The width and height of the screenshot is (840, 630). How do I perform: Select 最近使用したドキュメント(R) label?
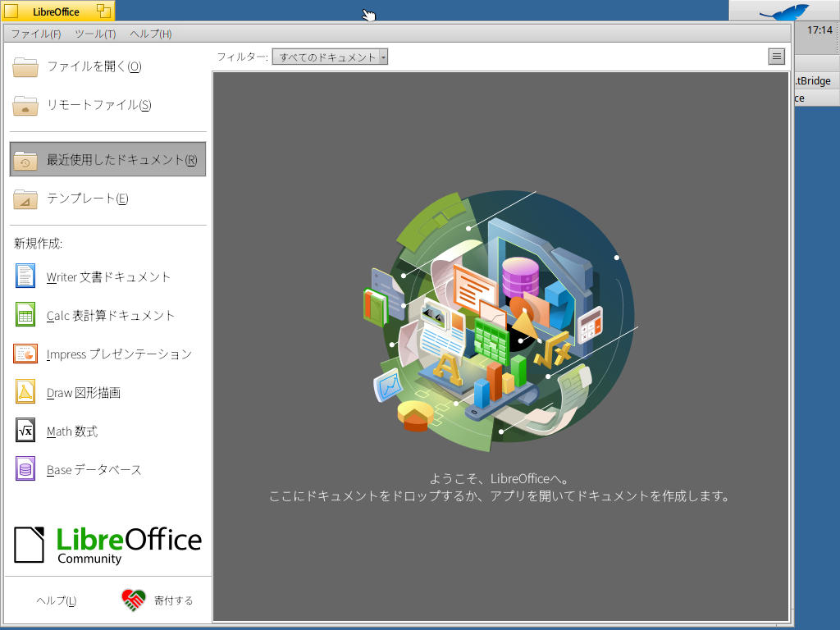122,160
